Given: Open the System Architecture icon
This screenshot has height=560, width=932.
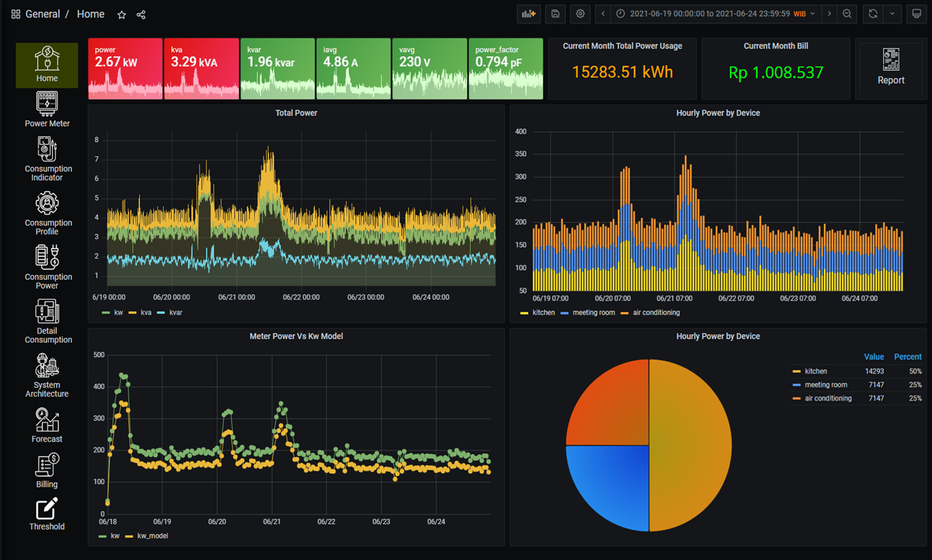Looking at the screenshot, I should (47, 365).
